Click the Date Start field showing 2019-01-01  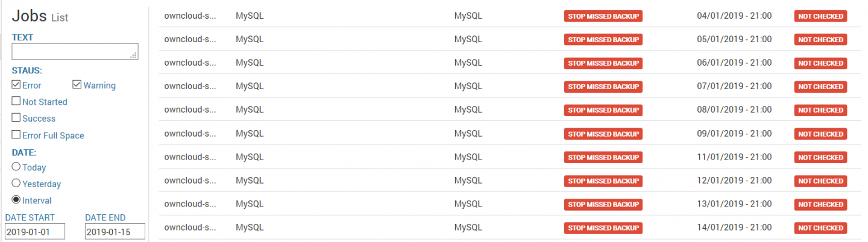pos(35,232)
